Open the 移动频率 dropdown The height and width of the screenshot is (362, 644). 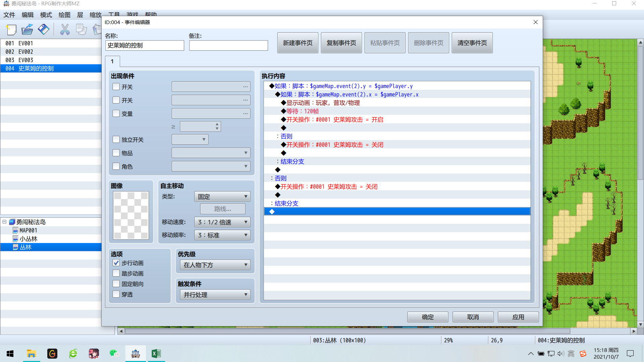pos(222,235)
